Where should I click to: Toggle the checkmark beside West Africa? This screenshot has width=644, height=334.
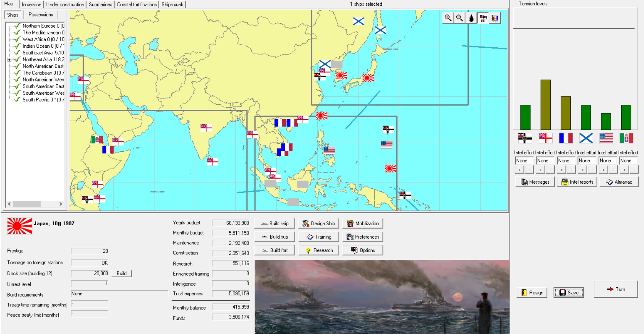pyautogui.click(x=17, y=39)
